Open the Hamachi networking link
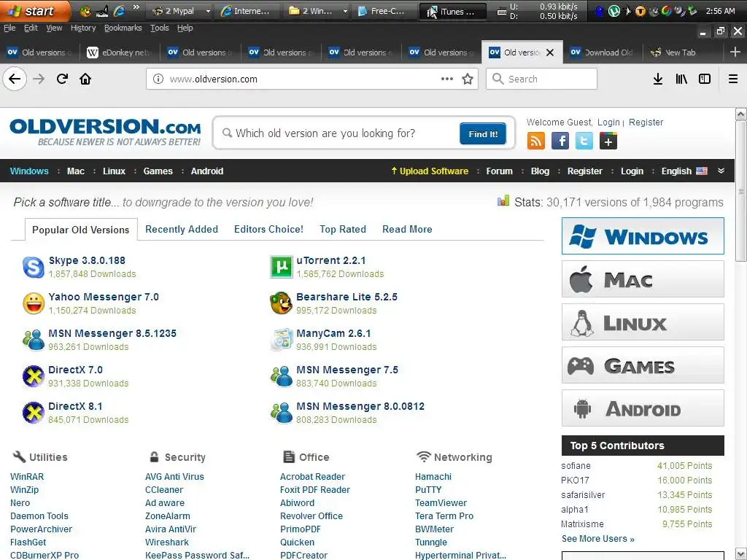Viewport: 747px width, 560px height. click(x=433, y=477)
